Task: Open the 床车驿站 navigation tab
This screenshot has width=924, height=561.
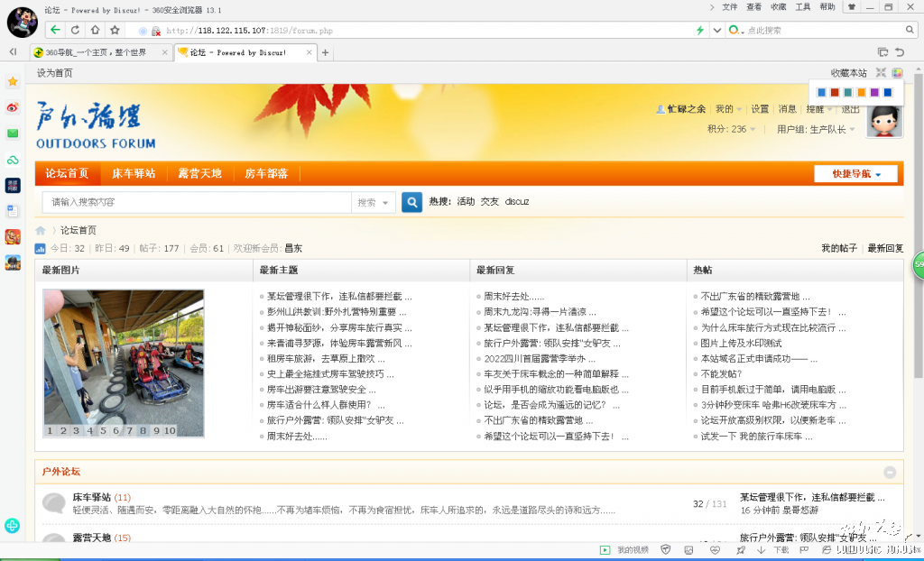Action: coord(134,173)
